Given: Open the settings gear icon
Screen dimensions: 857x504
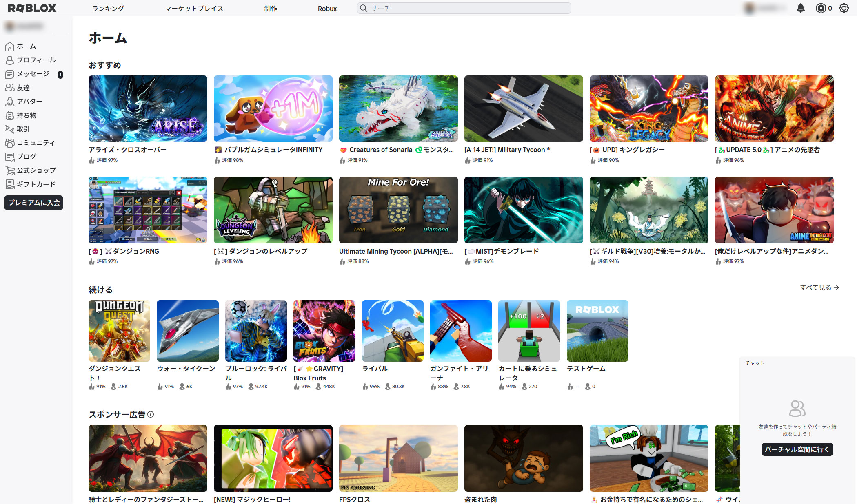Looking at the screenshot, I should (844, 8).
